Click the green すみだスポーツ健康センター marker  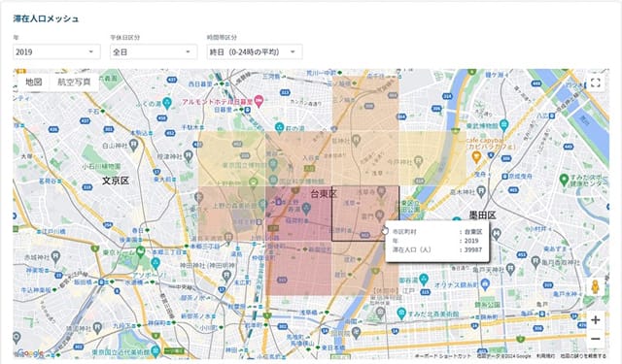click(564, 180)
